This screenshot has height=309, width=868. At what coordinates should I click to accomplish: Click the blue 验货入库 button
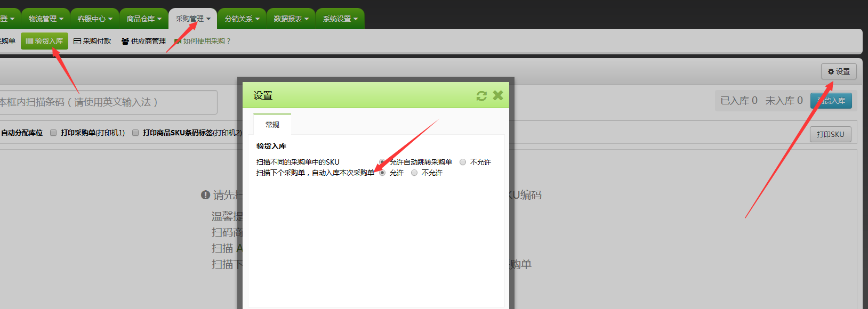831,101
